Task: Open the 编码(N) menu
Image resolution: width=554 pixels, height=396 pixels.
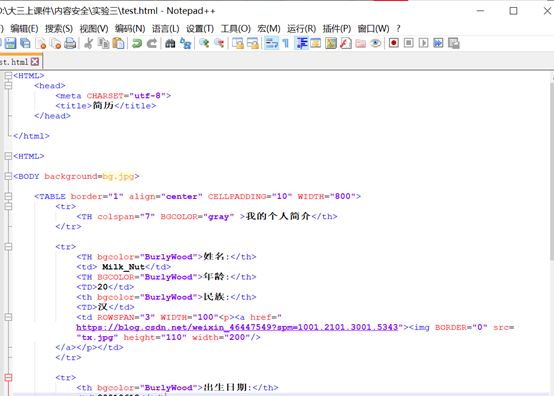Action: (x=130, y=29)
